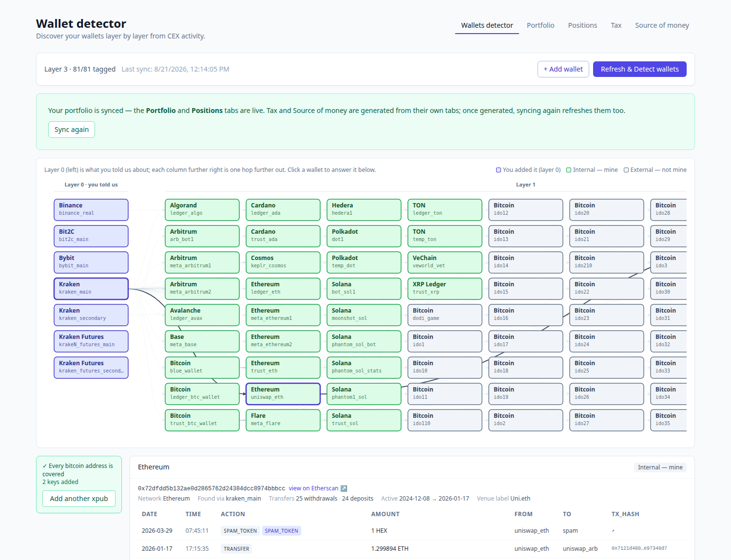Select the Bitcoin trust_btc_wallet node
Screen dimensions: 731x560
202,420
